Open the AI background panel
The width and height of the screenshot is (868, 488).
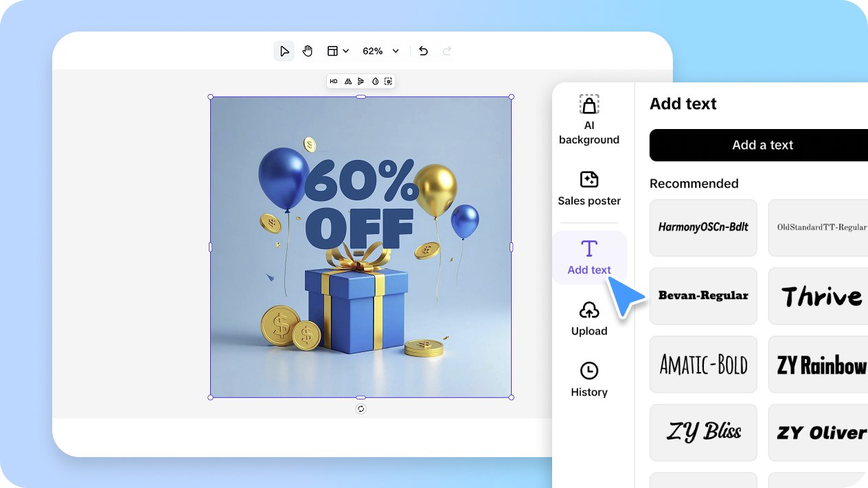[589, 120]
